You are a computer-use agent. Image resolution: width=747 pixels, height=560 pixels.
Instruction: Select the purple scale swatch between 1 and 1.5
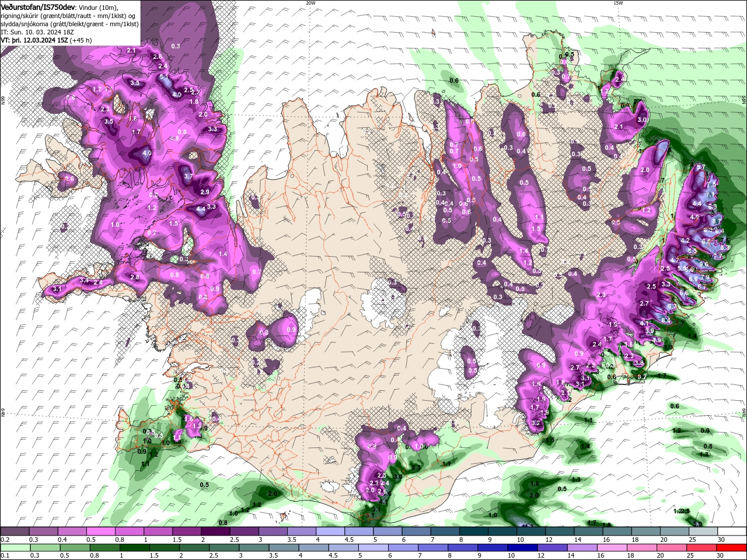pyautogui.click(x=159, y=531)
